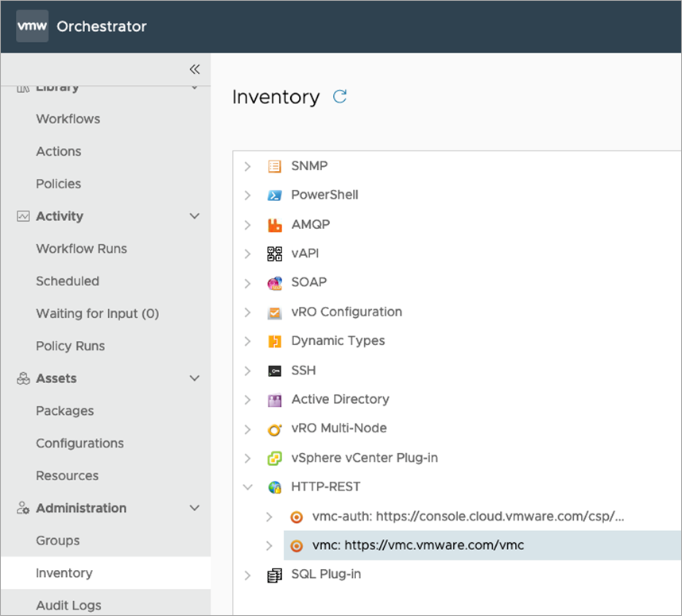Select the Active Directory label

point(340,399)
